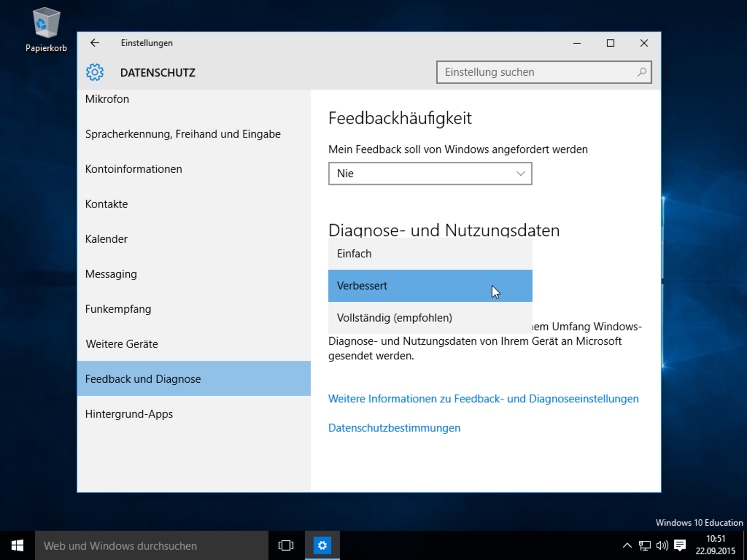Minimize the Einstellungen window
The width and height of the screenshot is (747, 560).
click(577, 43)
